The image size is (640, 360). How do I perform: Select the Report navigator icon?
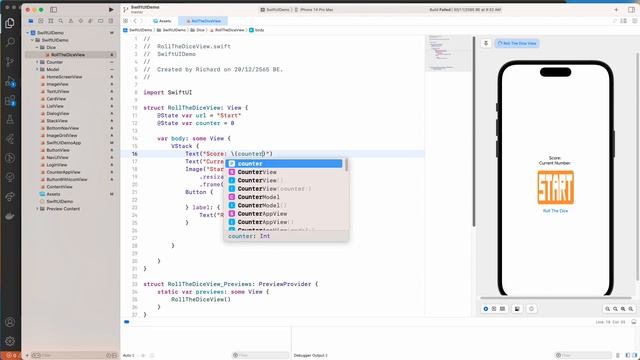tap(111, 21)
